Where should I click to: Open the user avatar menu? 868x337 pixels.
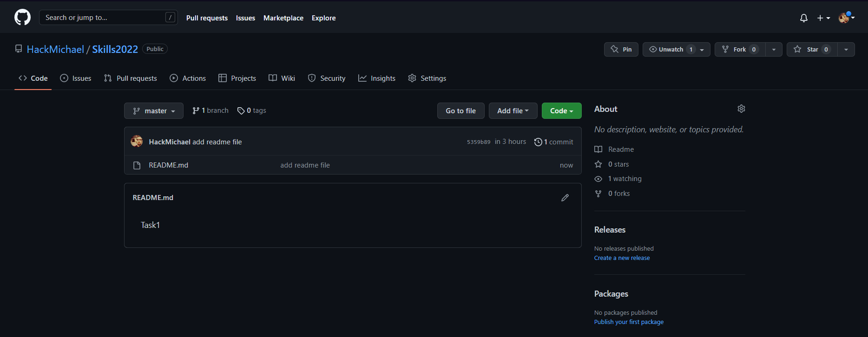pos(846,18)
